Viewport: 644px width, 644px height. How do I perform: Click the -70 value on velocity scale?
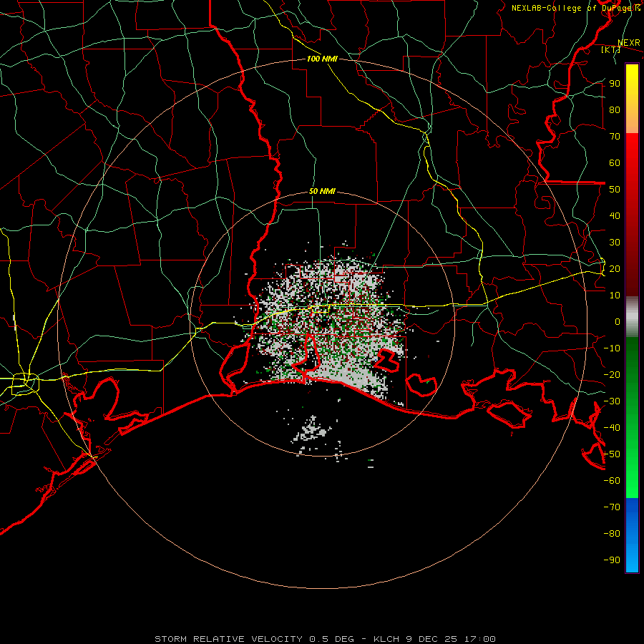point(612,507)
